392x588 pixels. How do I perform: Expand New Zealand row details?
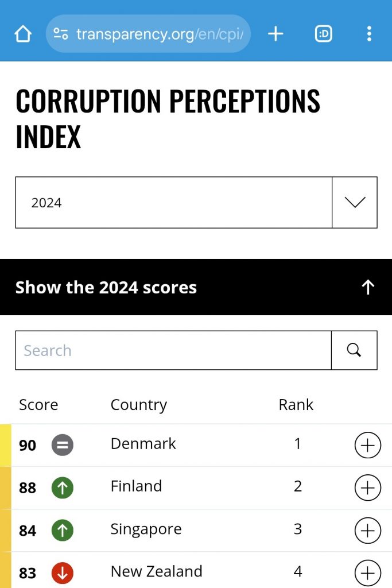click(x=368, y=573)
